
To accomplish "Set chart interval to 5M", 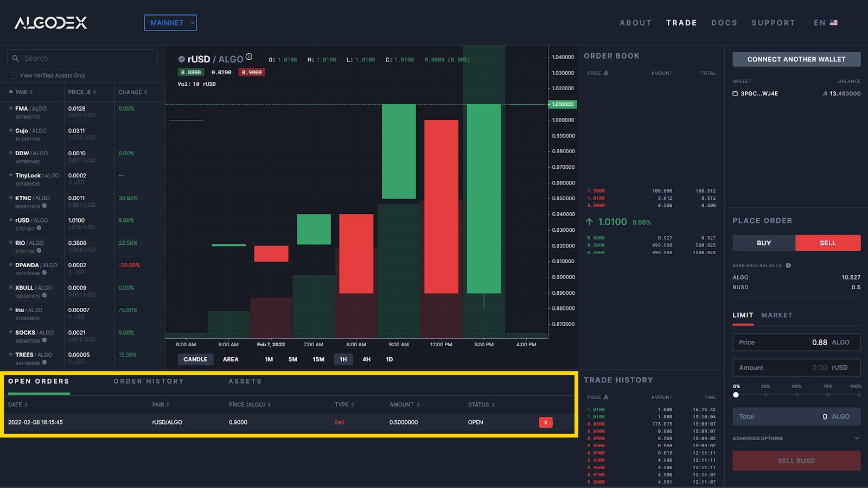I will (x=293, y=359).
